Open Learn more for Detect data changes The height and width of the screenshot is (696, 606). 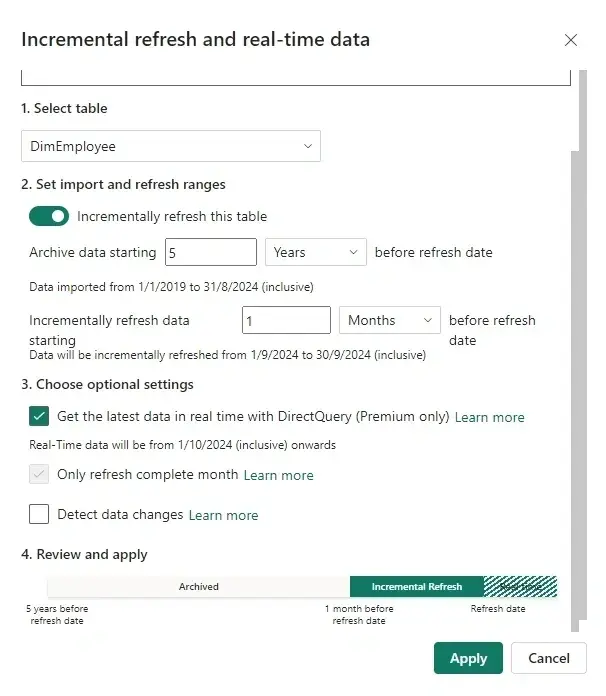tap(223, 515)
